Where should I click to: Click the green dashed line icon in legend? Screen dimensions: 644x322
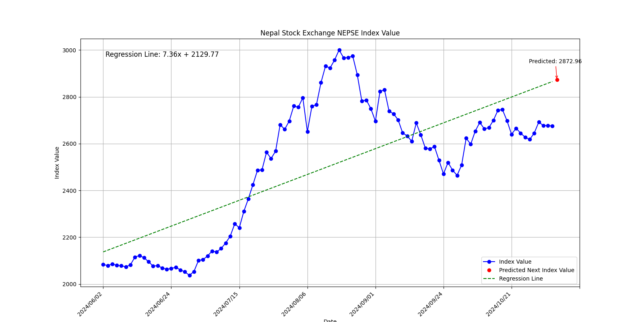tap(489, 279)
